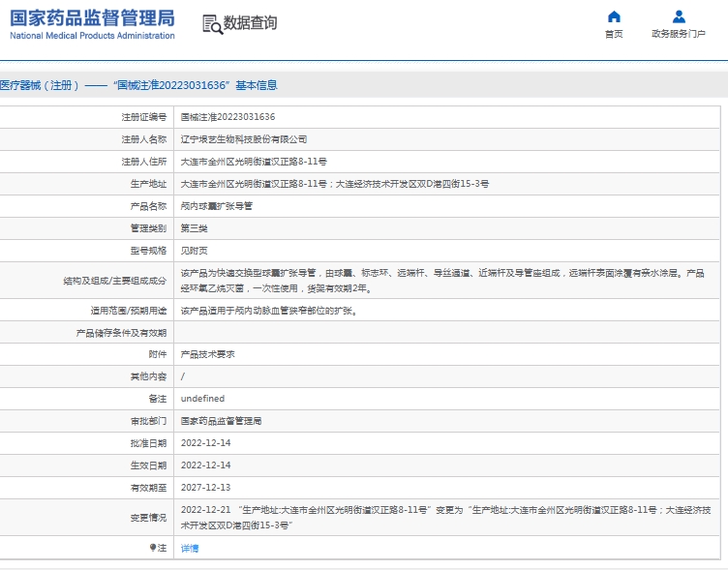
Task: Click the 生效日期 row label
Action: coord(148,465)
